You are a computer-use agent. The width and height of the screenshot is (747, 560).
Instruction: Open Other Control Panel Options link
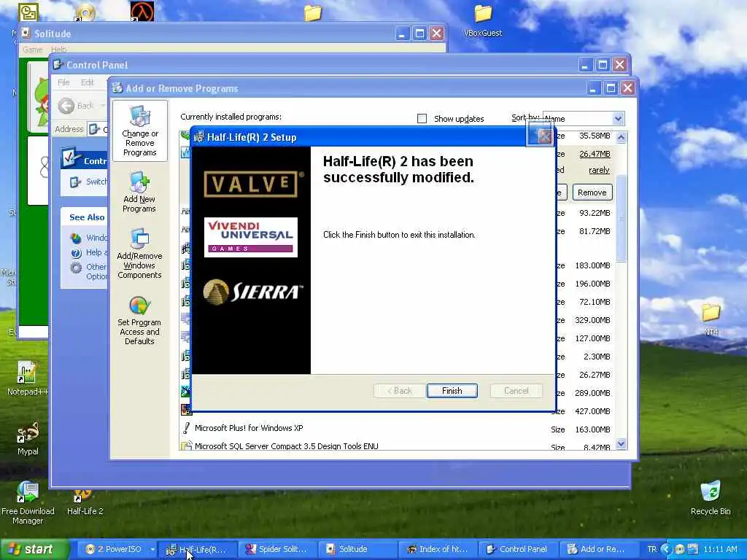click(97, 271)
